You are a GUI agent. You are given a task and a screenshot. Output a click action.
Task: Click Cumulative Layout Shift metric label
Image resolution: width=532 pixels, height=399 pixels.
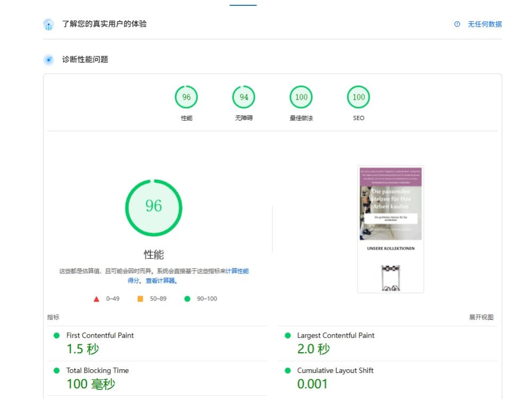[335, 370]
